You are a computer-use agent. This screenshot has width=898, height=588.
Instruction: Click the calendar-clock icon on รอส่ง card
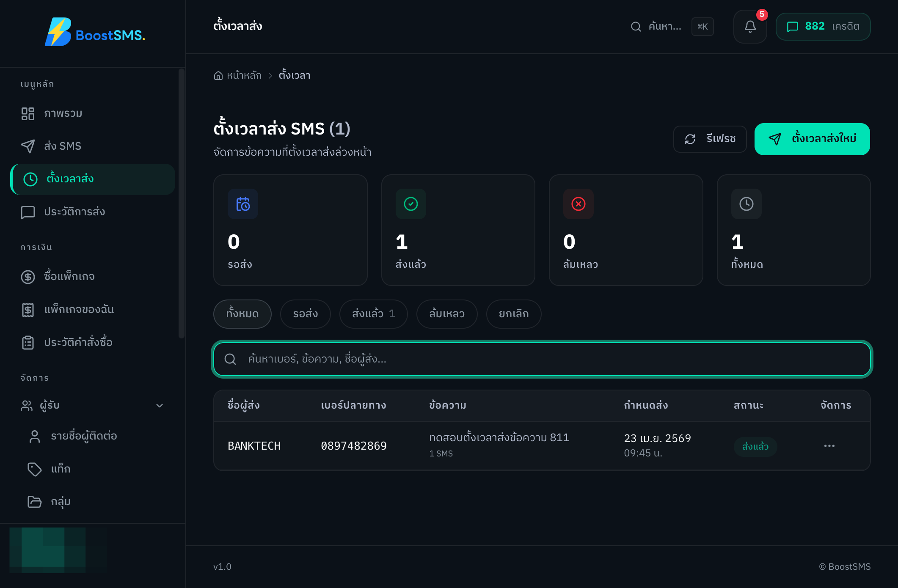(243, 204)
